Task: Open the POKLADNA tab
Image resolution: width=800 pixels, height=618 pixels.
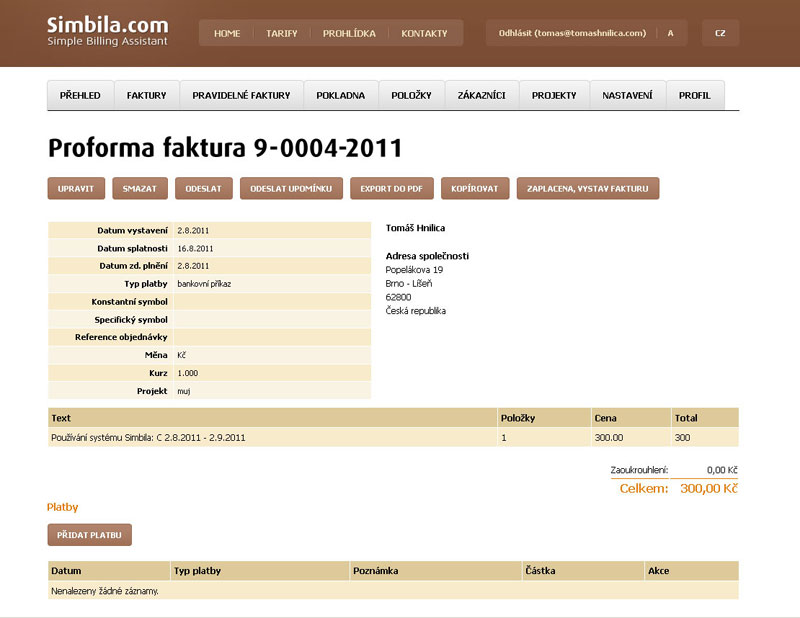Action: point(341,95)
